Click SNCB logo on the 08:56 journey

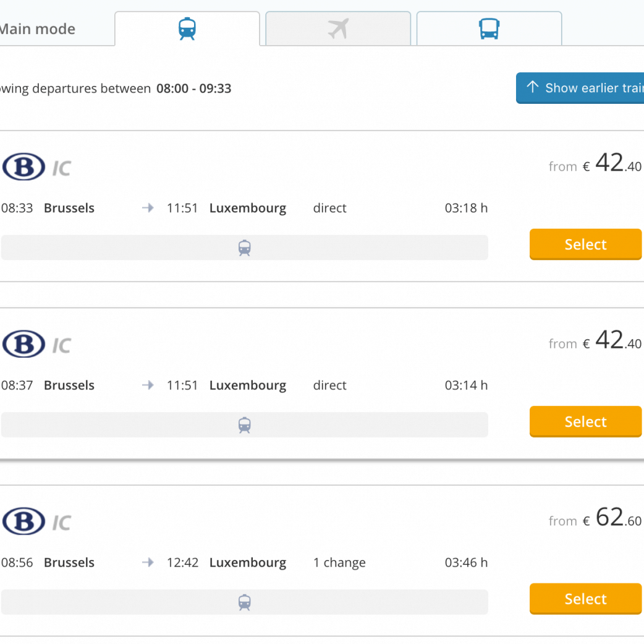pos(23,522)
